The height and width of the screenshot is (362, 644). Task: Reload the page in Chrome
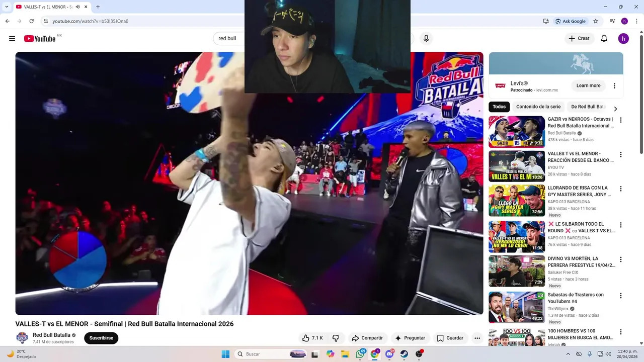pos(31,21)
